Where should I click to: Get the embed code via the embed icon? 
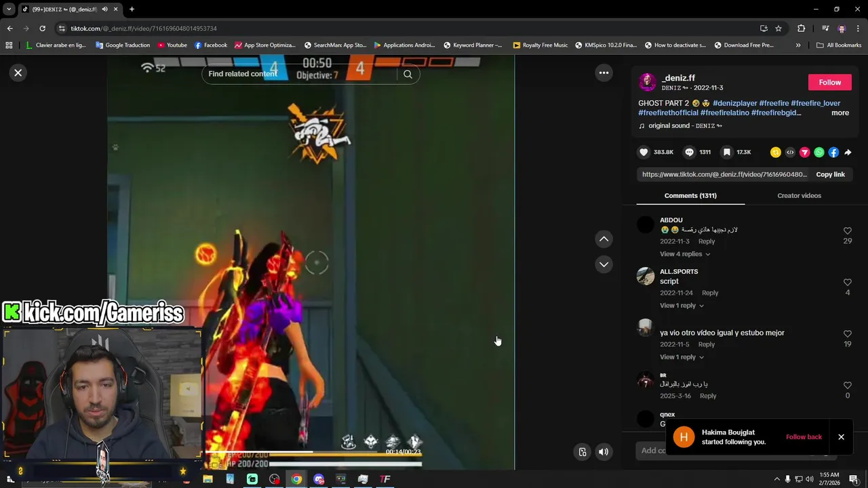pos(790,152)
